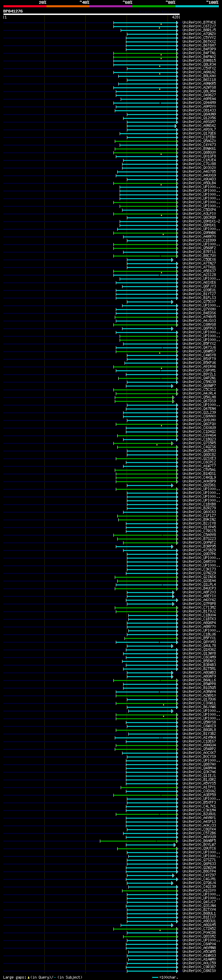222x980 pixels.
Task: Click the UniRef100_A8F203 label
Action: [199, 592]
